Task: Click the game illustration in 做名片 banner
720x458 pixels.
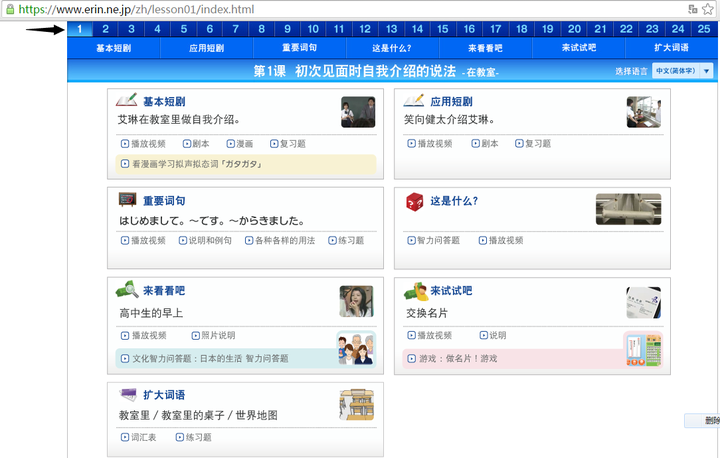Action: coord(643,350)
